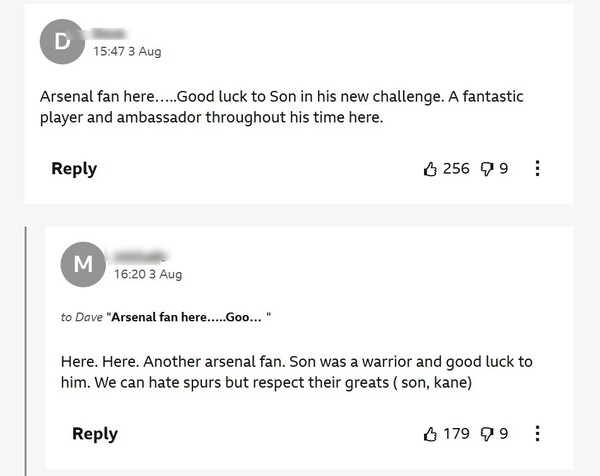This screenshot has width=600, height=476.
Task: Click thumbs up on the reply with 179 likes
Action: coord(431,434)
